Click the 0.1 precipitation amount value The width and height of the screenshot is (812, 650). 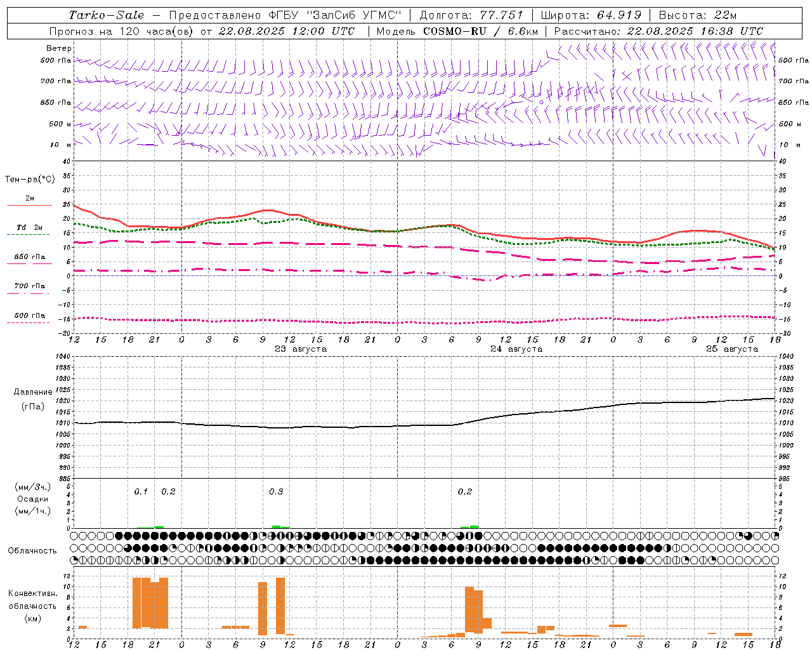[x=141, y=491]
